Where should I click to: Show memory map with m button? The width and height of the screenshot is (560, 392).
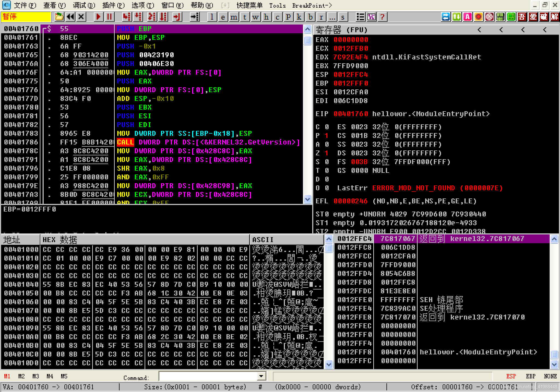point(234,17)
